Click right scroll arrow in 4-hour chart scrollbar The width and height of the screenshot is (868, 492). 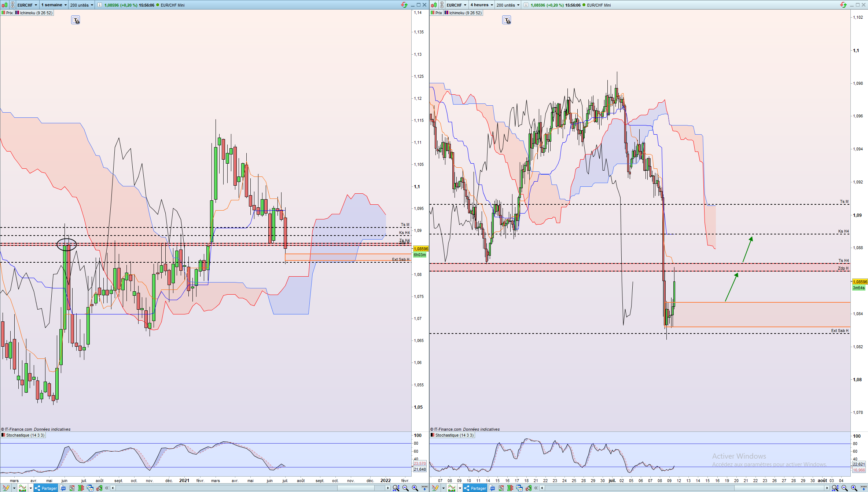point(827,488)
